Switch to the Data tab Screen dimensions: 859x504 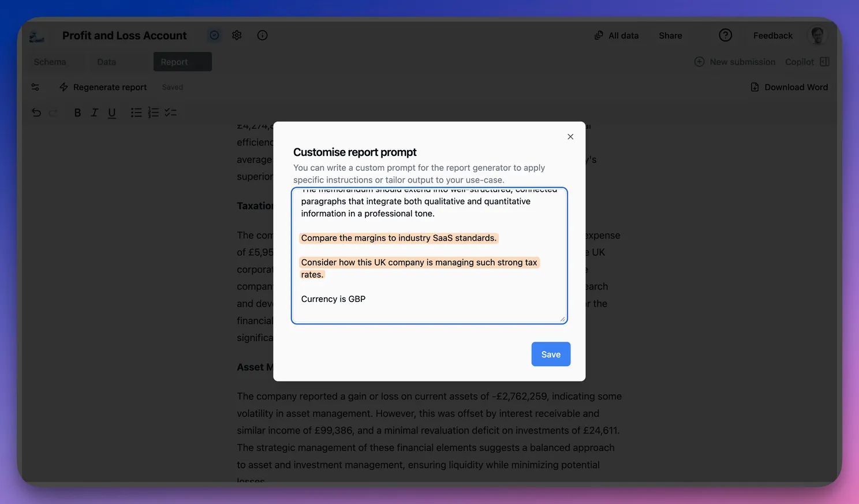(106, 62)
